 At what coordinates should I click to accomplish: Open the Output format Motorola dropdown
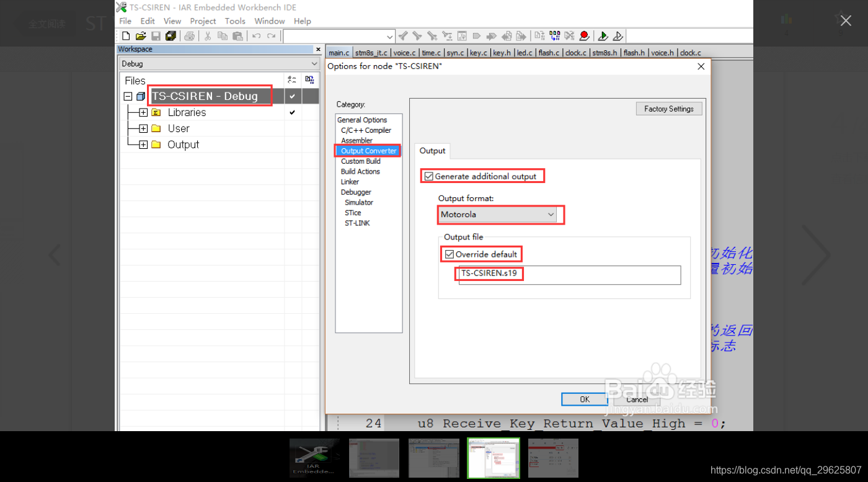coord(496,215)
